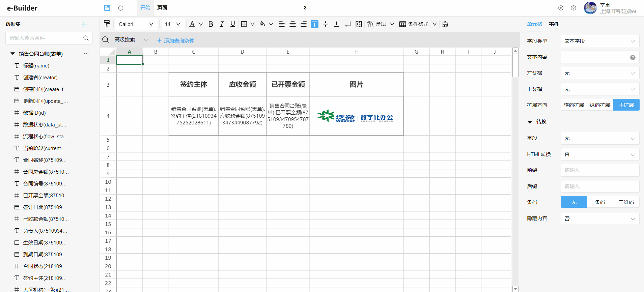The width and height of the screenshot is (644, 292).
Task: Switch to the 事件 tab
Action: [554, 24]
